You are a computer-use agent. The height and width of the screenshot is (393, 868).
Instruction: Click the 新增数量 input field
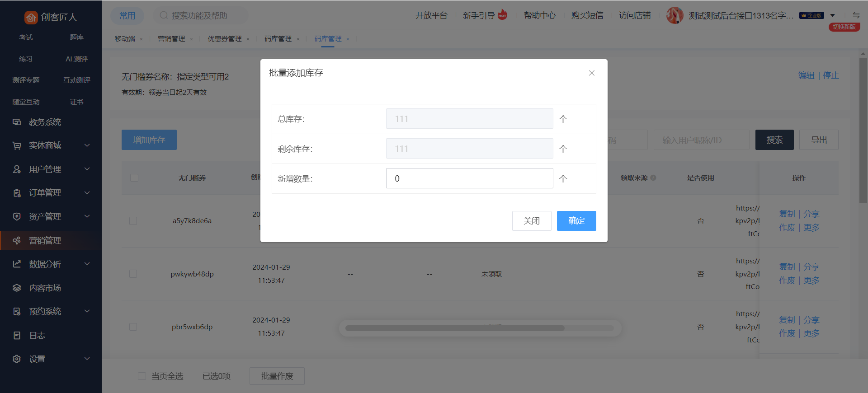point(469,178)
